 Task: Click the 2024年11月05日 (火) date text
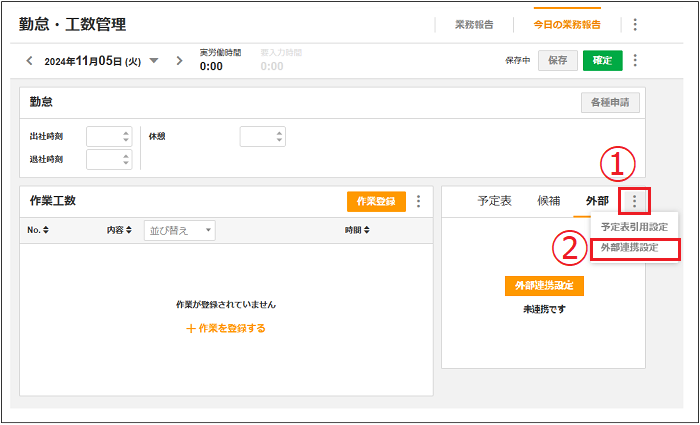(x=92, y=62)
